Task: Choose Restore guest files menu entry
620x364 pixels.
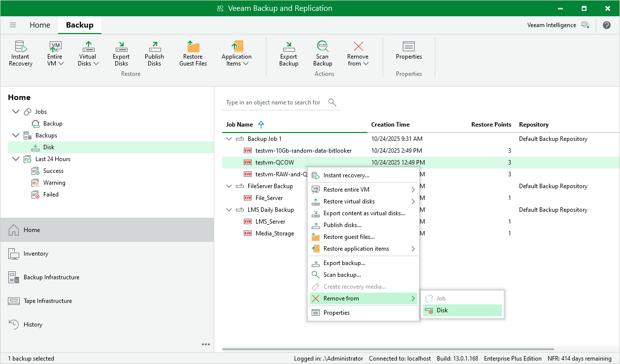Action: (x=363, y=237)
